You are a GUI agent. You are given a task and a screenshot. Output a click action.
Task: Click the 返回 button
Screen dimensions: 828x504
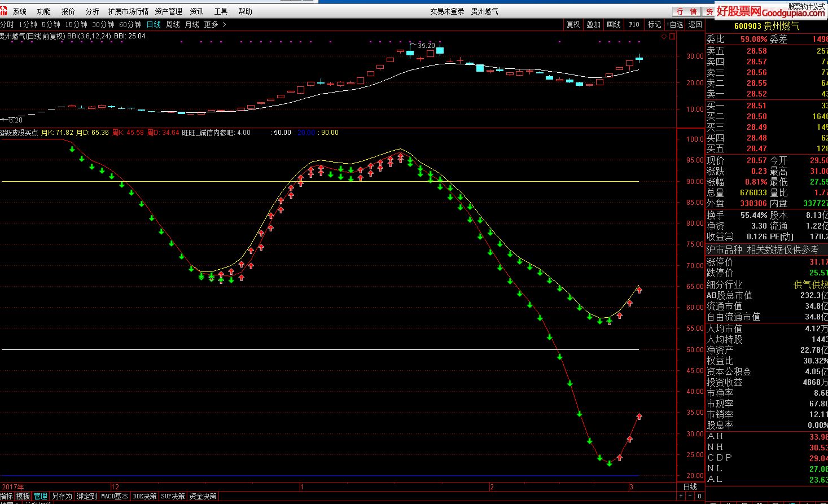tap(695, 24)
